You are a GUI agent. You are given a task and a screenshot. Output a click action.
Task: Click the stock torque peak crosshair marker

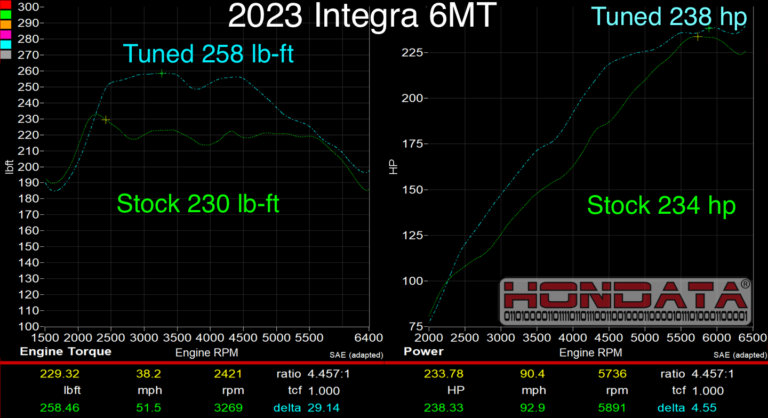106,120
